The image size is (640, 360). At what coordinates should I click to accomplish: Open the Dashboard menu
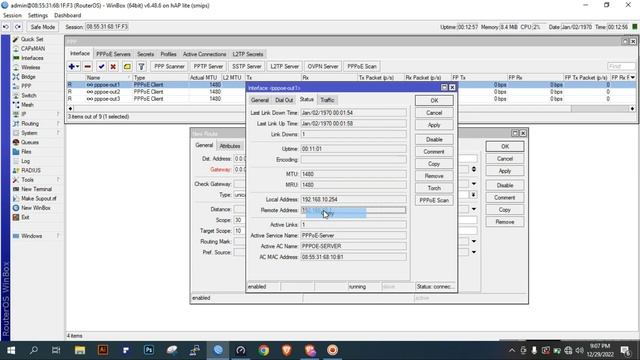(67, 16)
